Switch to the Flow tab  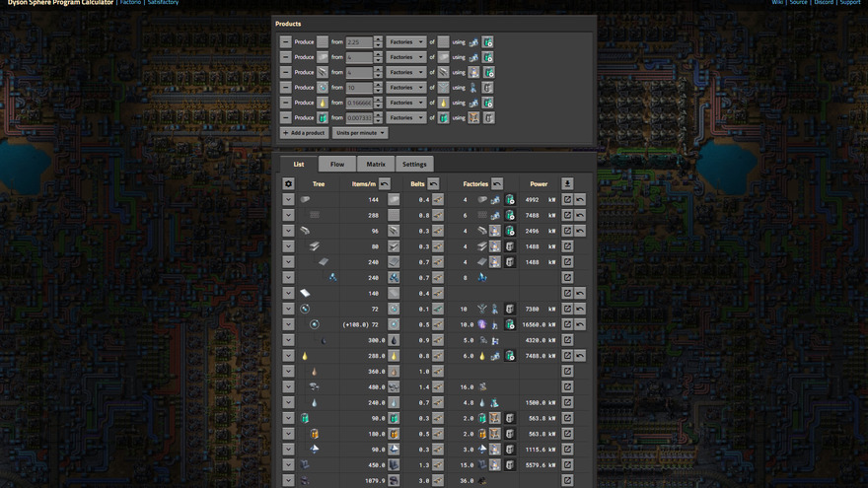pos(337,164)
